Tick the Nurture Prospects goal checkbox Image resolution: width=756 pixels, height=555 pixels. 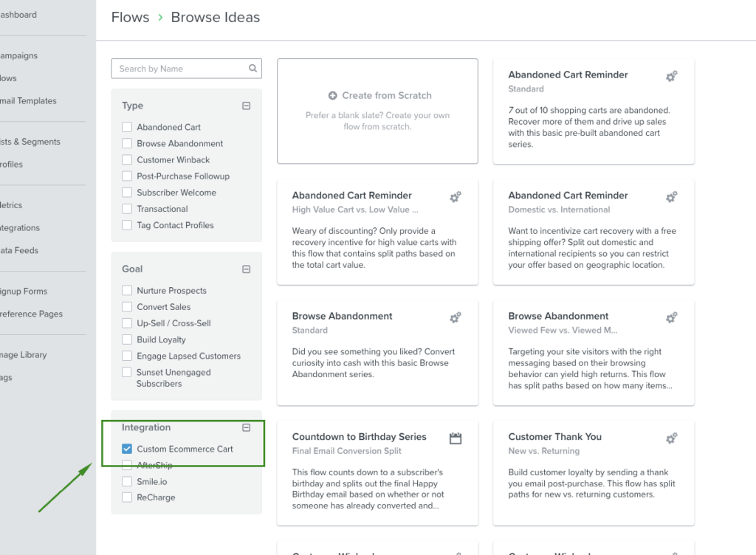[127, 290]
